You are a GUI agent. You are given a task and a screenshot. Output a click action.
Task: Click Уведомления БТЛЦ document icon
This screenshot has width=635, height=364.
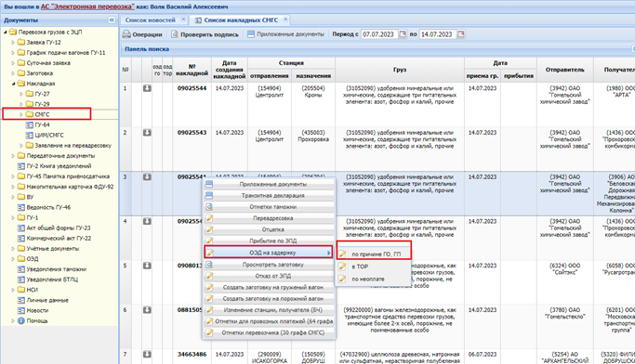(21, 279)
